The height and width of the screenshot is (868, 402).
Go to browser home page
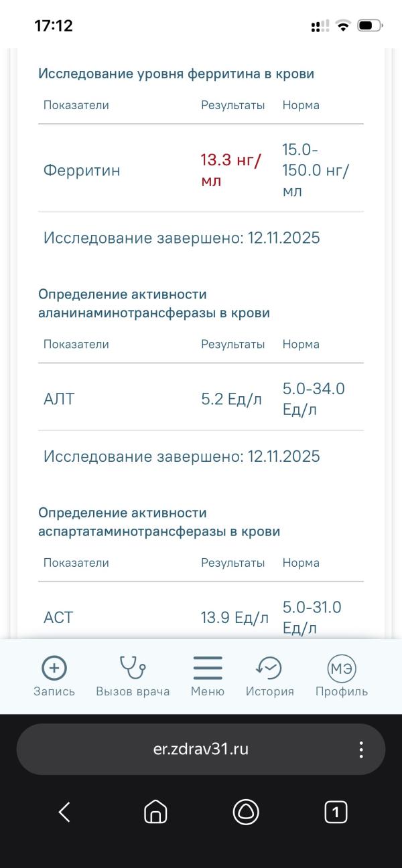point(155,812)
